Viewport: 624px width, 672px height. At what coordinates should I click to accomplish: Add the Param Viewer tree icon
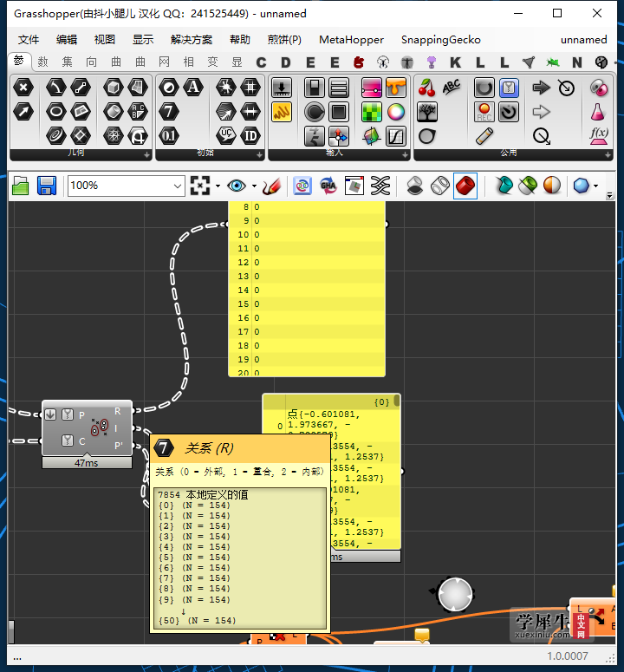point(427,112)
